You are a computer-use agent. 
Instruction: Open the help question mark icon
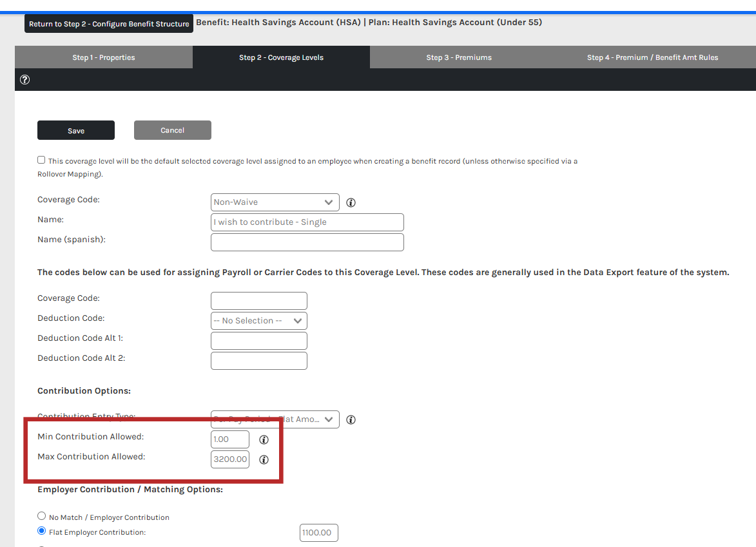(x=24, y=79)
